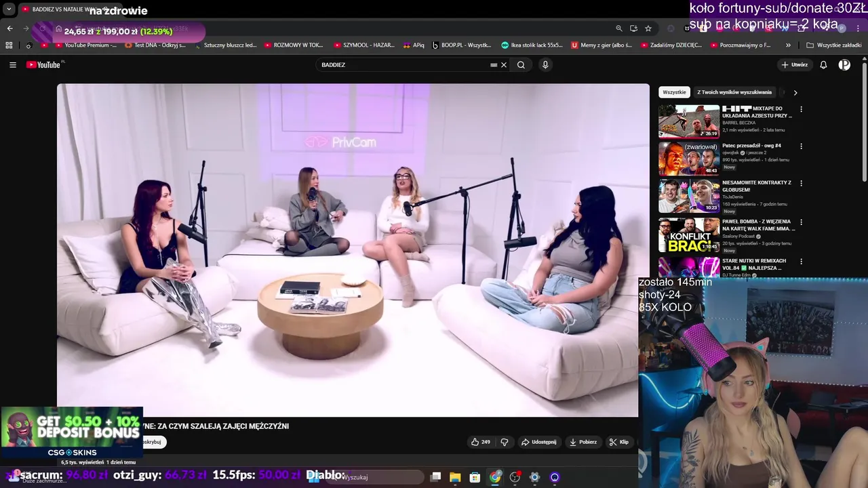
Task: Open the on-screen keyboard icon in search box
Action: [x=494, y=65]
